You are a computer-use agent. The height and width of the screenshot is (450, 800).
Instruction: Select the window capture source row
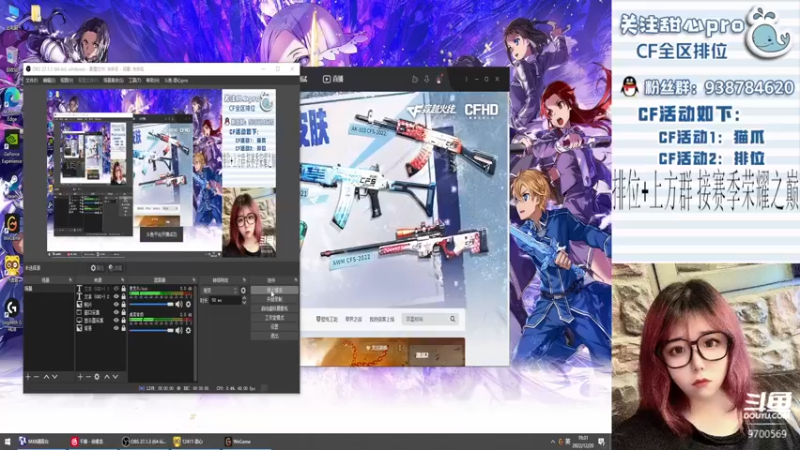click(101, 312)
